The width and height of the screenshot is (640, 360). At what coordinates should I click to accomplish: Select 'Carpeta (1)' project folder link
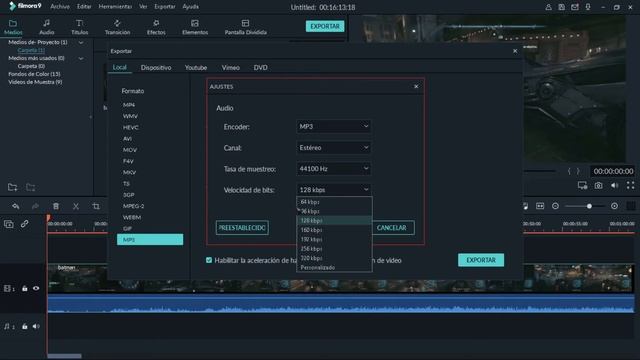(x=31, y=50)
